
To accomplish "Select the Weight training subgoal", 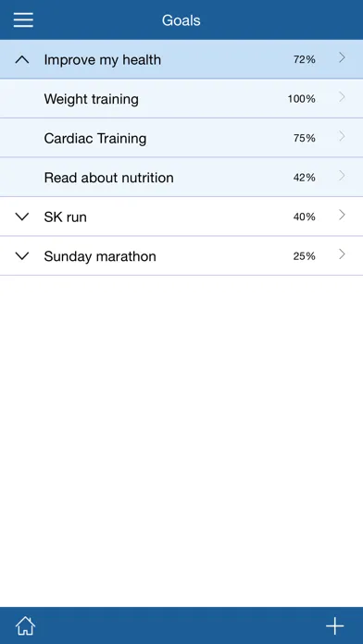I will pos(181,99).
